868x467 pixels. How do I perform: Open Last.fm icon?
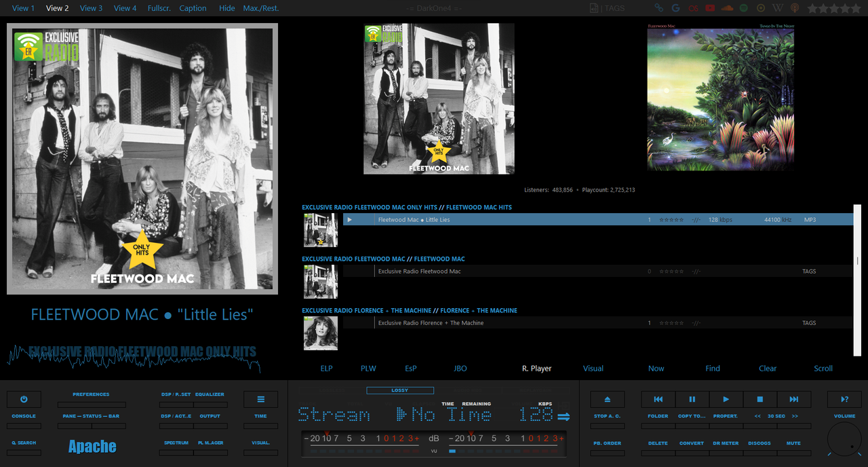click(693, 8)
